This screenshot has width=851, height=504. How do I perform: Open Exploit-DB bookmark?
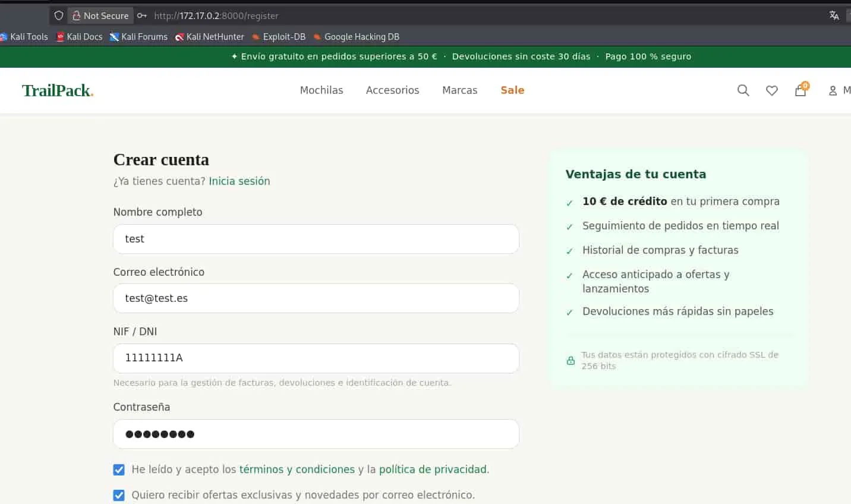pyautogui.click(x=279, y=37)
